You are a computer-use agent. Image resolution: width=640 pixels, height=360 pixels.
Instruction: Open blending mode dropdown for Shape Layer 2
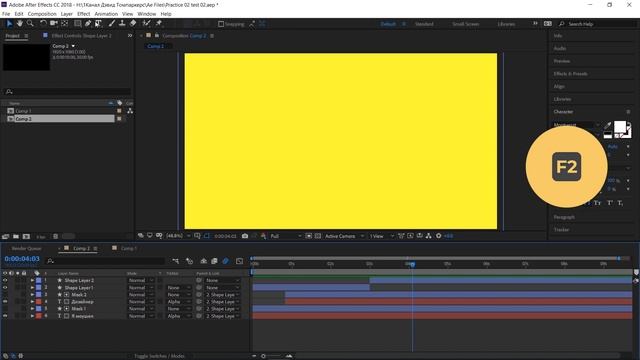(x=141, y=280)
